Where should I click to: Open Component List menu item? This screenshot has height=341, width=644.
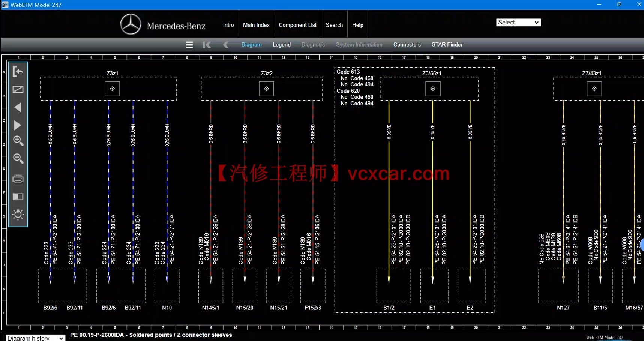pyautogui.click(x=297, y=25)
